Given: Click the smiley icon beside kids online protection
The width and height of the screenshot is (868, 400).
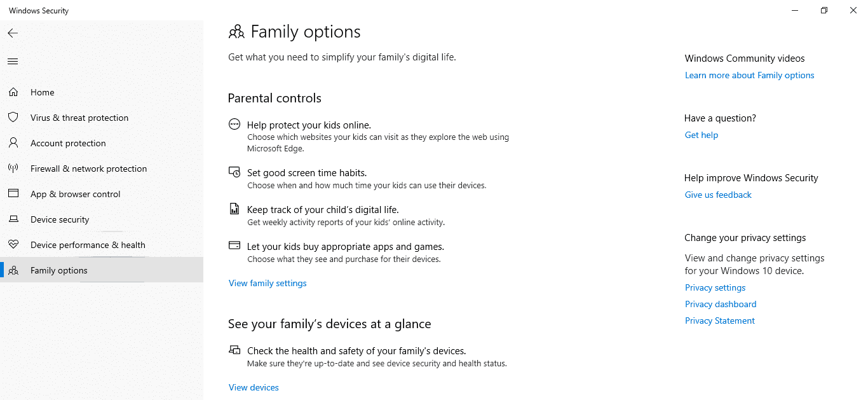Looking at the screenshot, I should (x=234, y=124).
